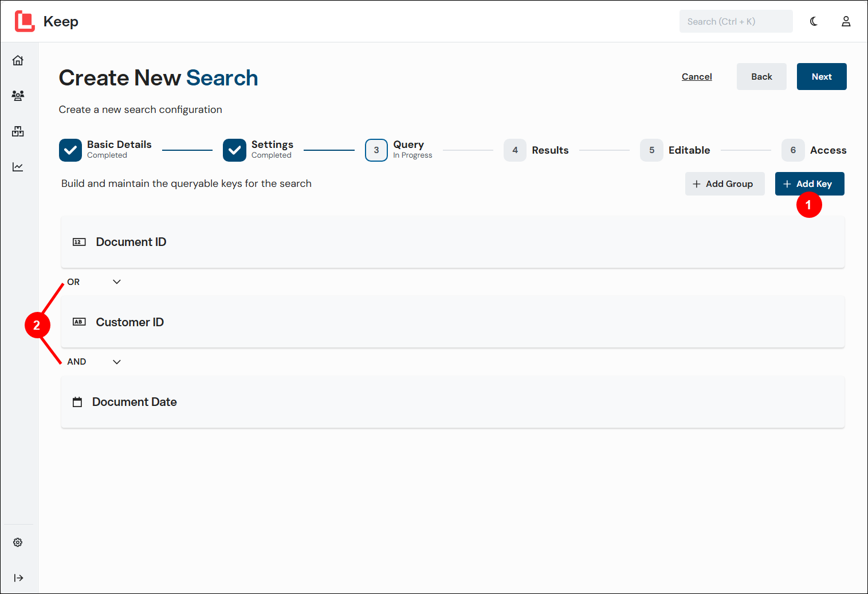The width and height of the screenshot is (868, 594).
Task: Go to the Query step 3
Action: (376, 150)
